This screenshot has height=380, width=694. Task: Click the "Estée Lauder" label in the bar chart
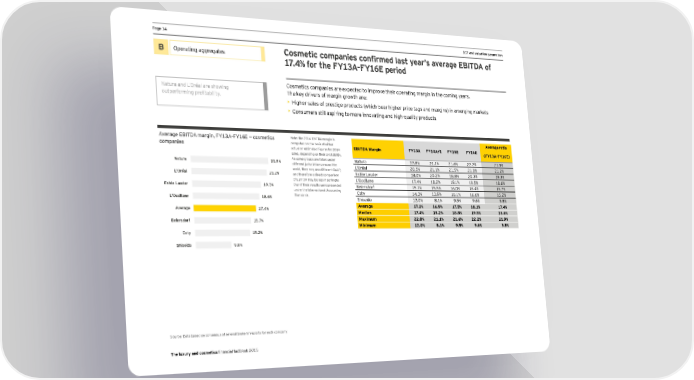(176, 183)
